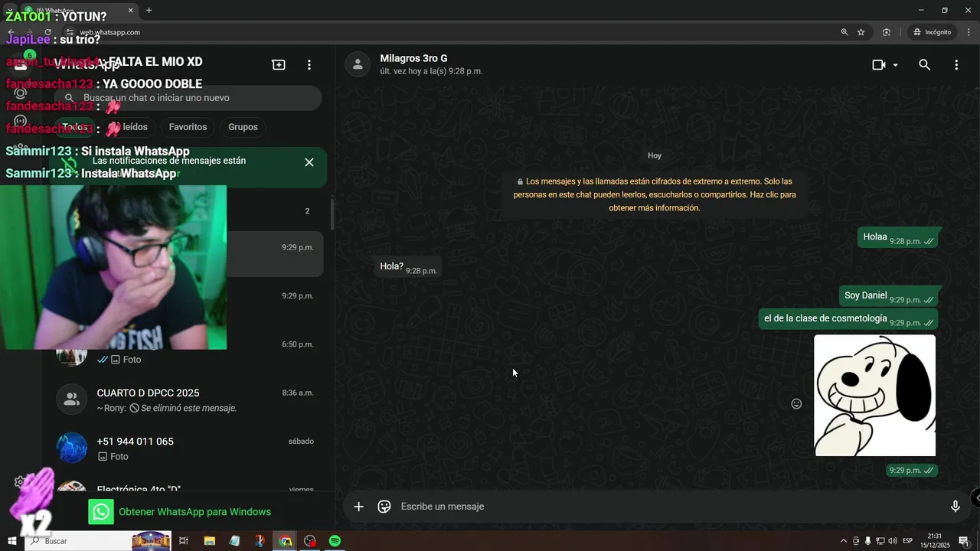Select the Holaa sent message
This screenshot has width=980, height=551.
click(x=898, y=238)
